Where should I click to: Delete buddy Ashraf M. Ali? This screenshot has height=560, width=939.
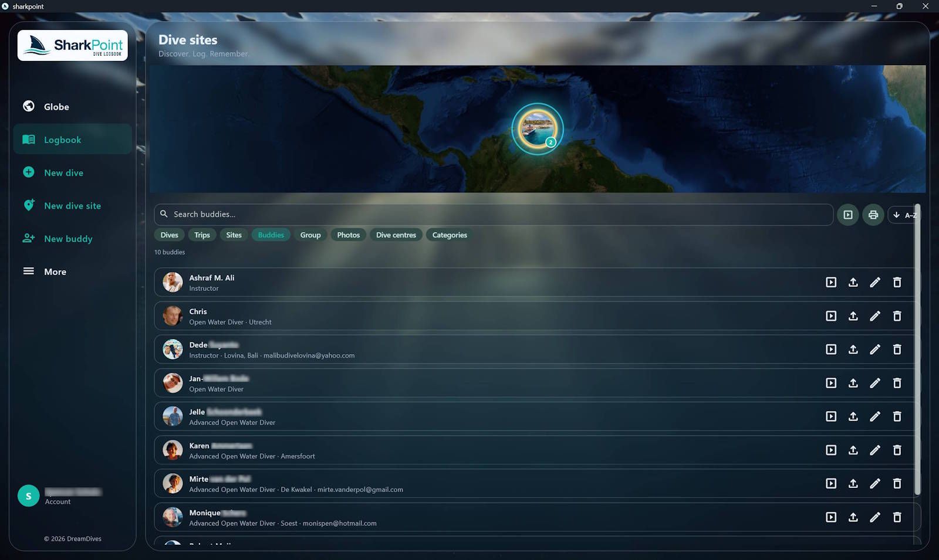(x=897, y=283)
